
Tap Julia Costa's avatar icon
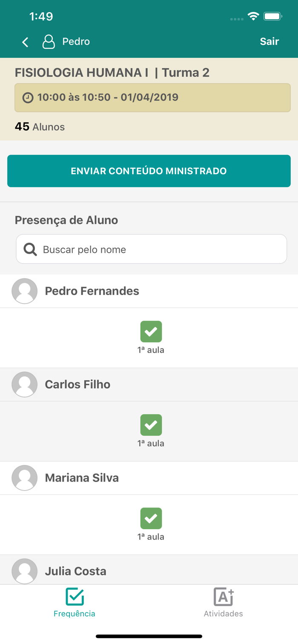click(24, 571)
